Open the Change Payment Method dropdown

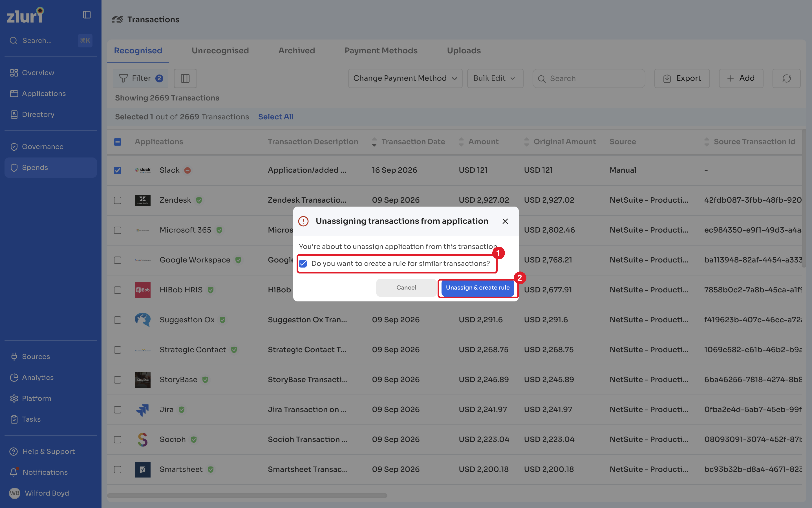point(405,78)
